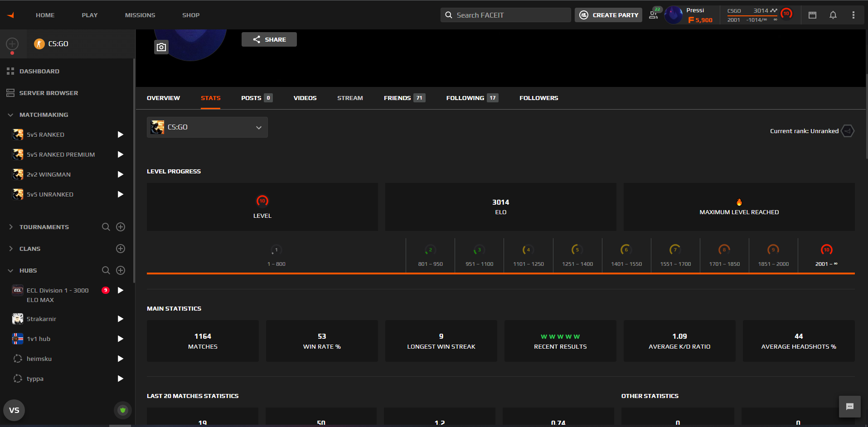Click the level 10 badge in the header
This screenshot has width=868, height=427.
pyautogui.click(x=786, y=14)
